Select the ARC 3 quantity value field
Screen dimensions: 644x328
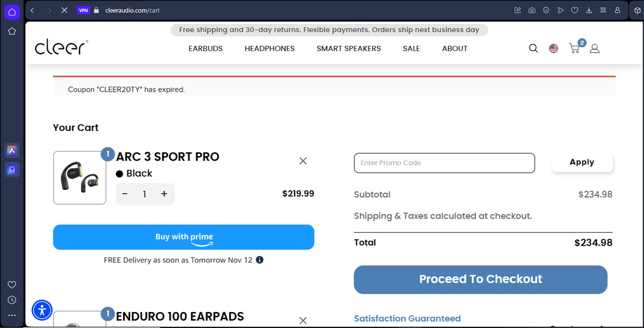pyautogui.click(x=145, y=194)
